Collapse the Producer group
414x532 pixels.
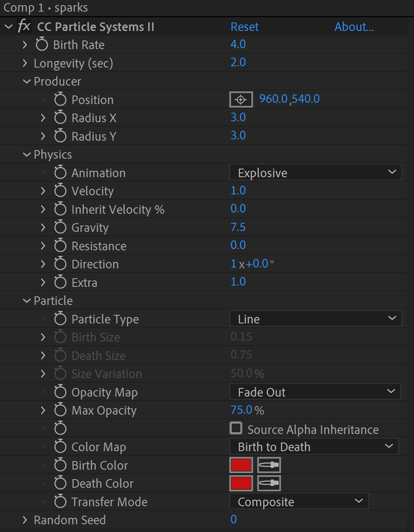click(x=27, y=81)
